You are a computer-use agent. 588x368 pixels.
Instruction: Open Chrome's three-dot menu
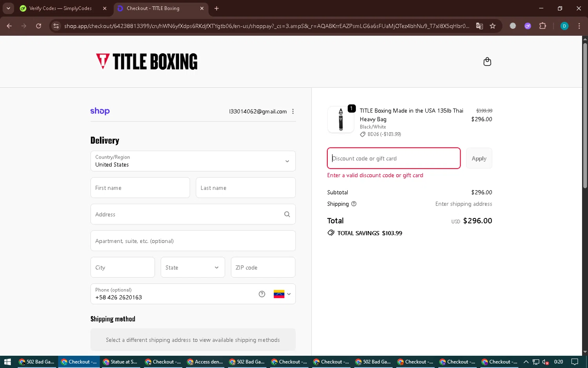579,26
